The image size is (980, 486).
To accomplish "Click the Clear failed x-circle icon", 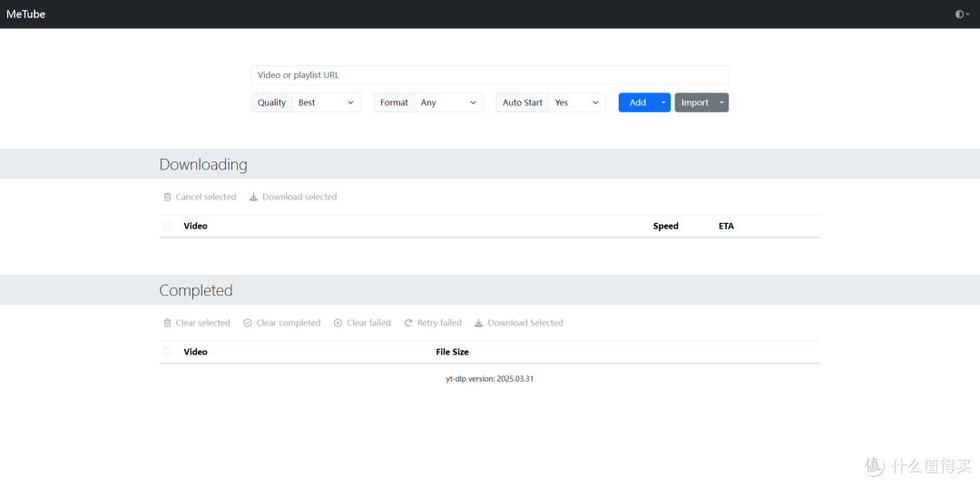I will click(338, 323).
